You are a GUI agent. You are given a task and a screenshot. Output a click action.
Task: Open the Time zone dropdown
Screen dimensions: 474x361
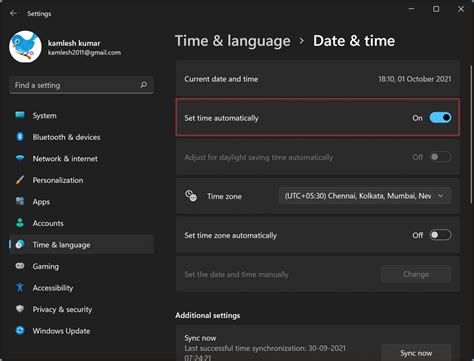(365, 196)
